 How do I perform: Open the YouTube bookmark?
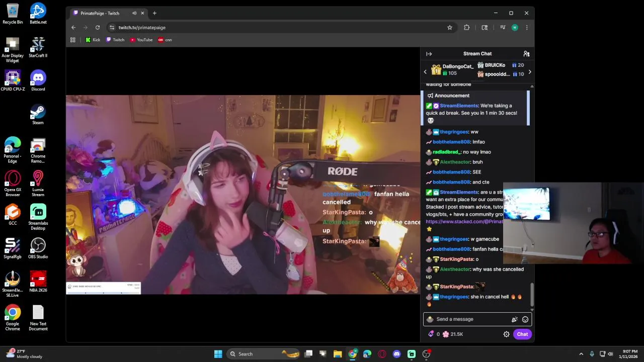click(141, 40)
